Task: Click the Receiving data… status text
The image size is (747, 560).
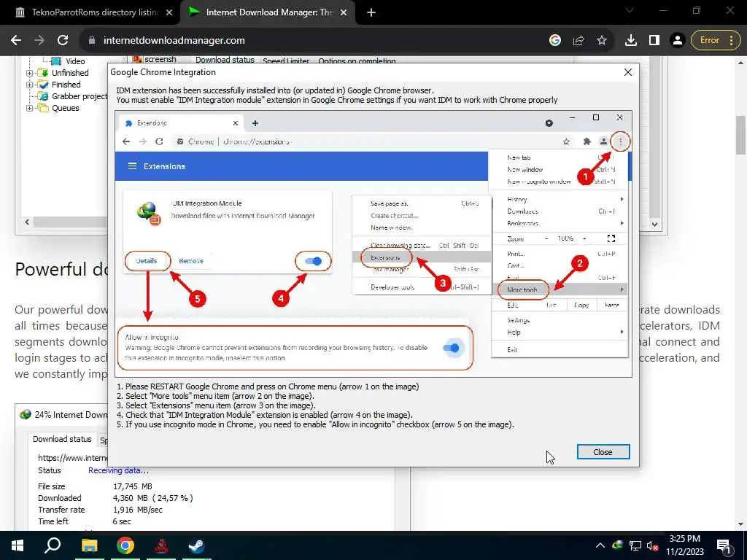Action: click(118, 470)
